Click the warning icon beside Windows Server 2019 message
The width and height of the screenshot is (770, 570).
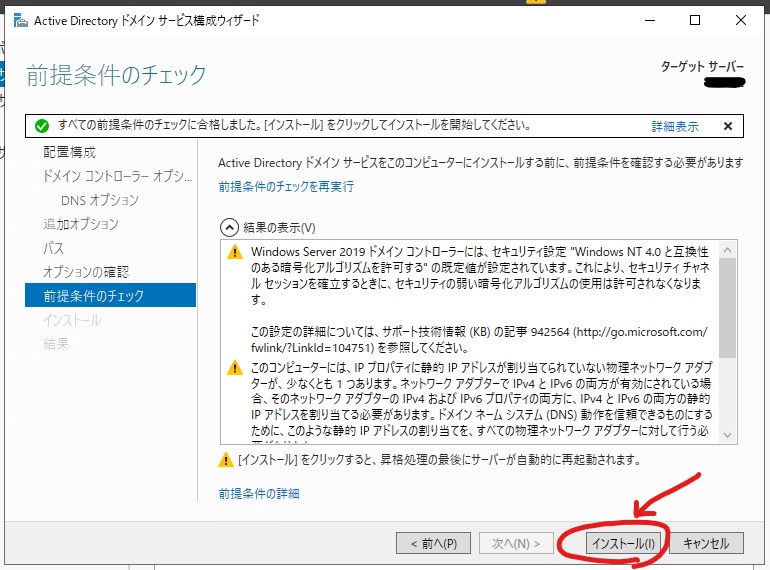(235, 252)
